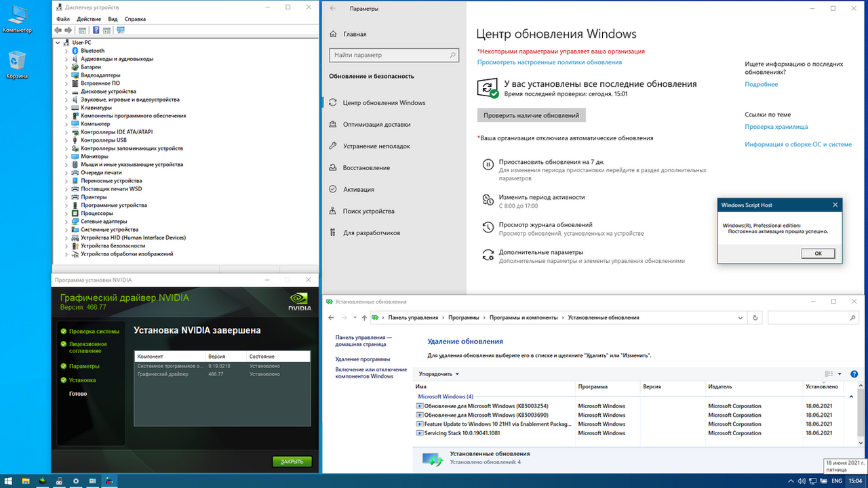Click the Help icon in Device Manager toolbar

point(96,30)
